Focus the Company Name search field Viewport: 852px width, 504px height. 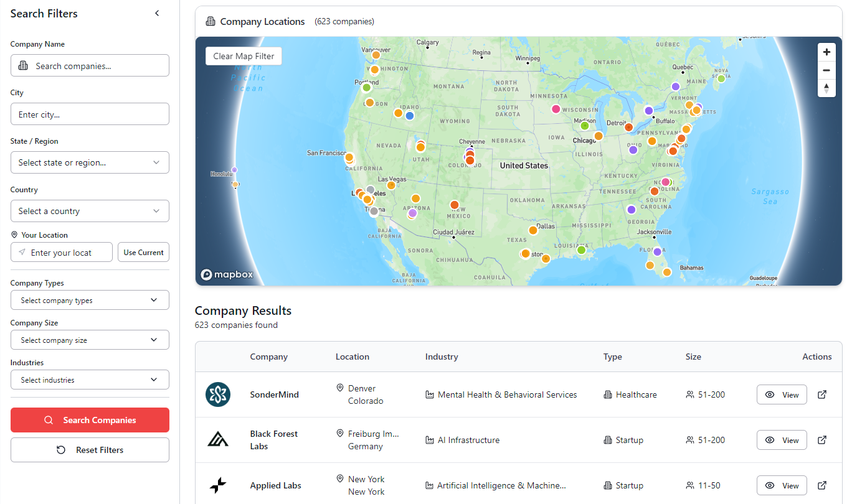pyautogui.click(x=90, y=65)
